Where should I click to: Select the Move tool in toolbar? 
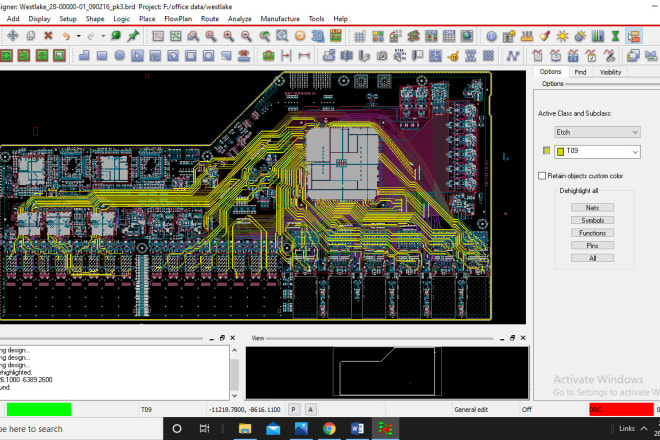[x=13, y=36]
